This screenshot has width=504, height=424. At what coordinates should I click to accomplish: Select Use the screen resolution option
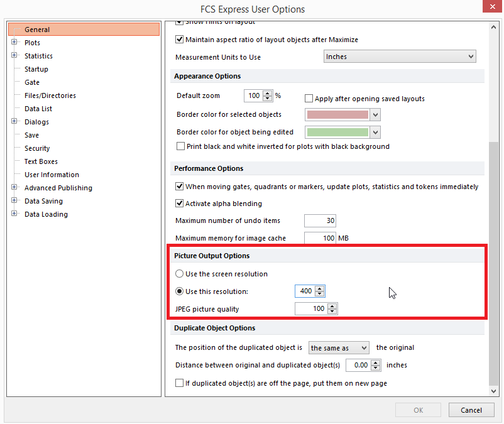[180, 274]
